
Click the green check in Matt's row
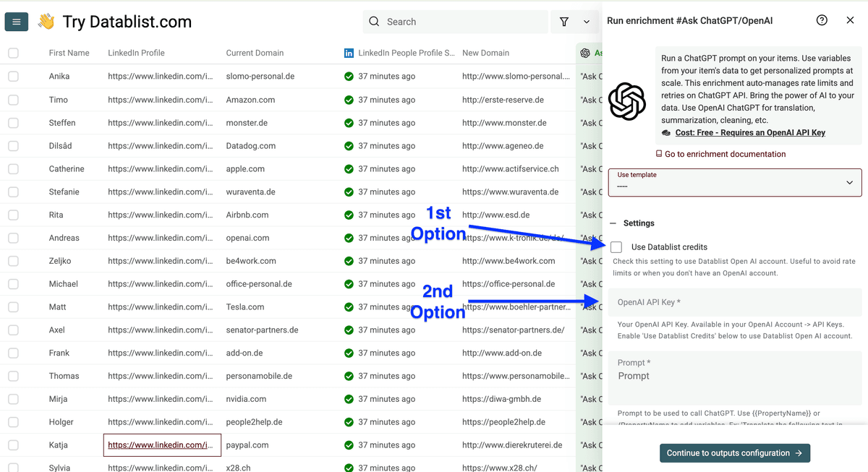coord(349,306)
